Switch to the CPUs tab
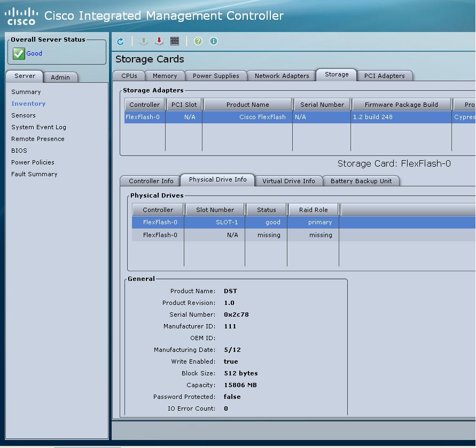This screenshot has height=448, width=476. pos(129,76)
